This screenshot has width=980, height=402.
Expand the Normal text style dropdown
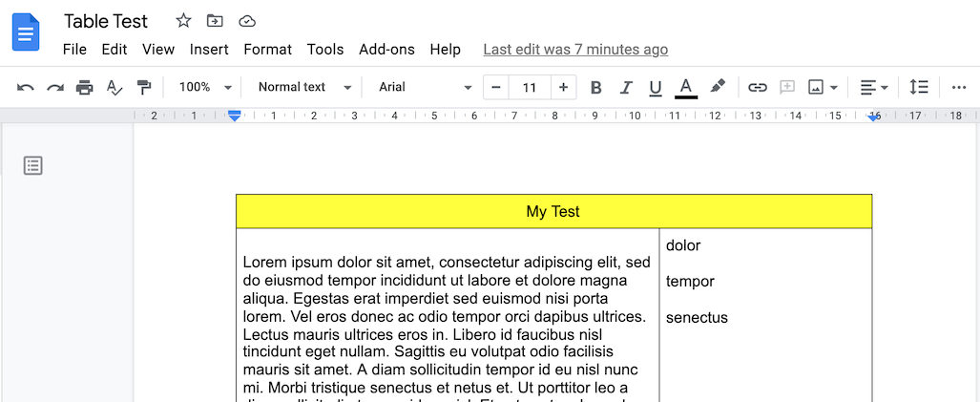click(305, 87)
